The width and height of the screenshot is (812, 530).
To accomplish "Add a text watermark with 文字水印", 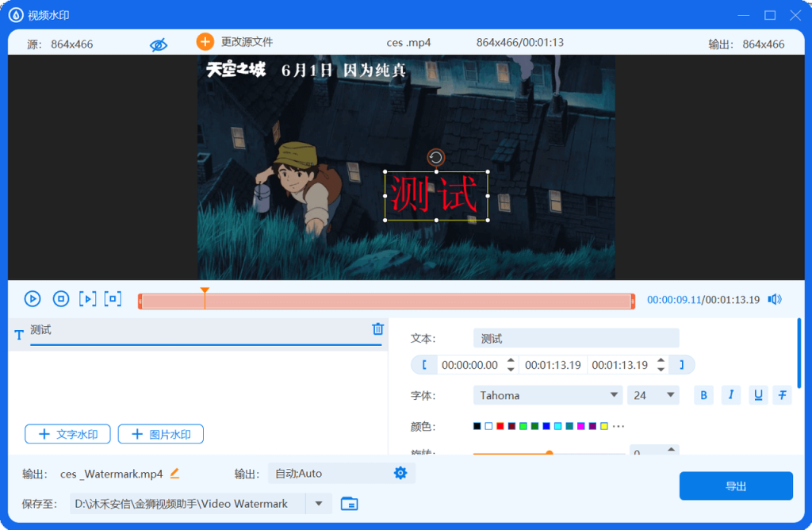I will (x=68, y=434).
